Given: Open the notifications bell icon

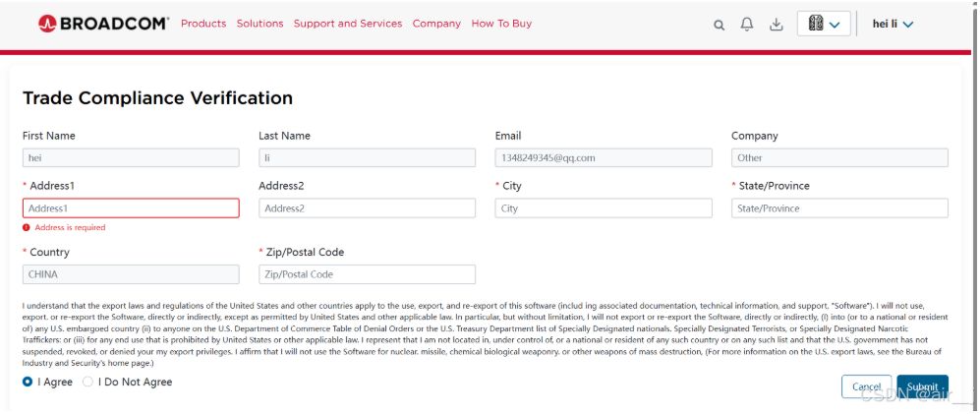Looking at the screenshot, I should tap(747, 25).
